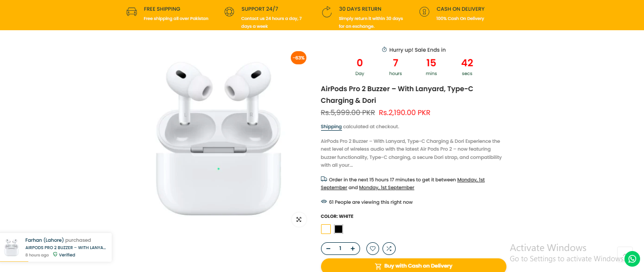Click the -63% discount badge
The width and height of the screenshot is (644, 272).
299,58
